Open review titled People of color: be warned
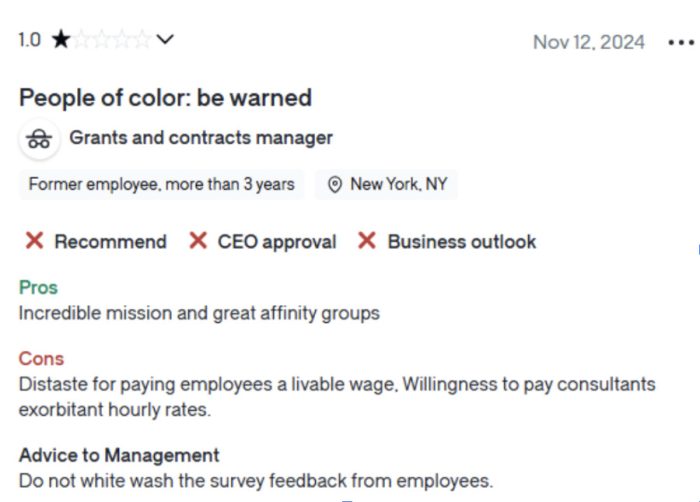 point(165,97)
